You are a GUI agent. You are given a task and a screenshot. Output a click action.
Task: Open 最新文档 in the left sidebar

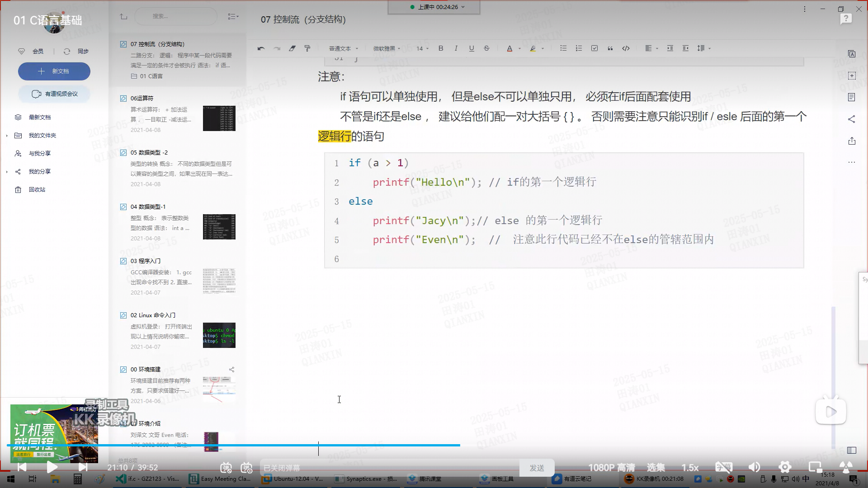point(40,117)
